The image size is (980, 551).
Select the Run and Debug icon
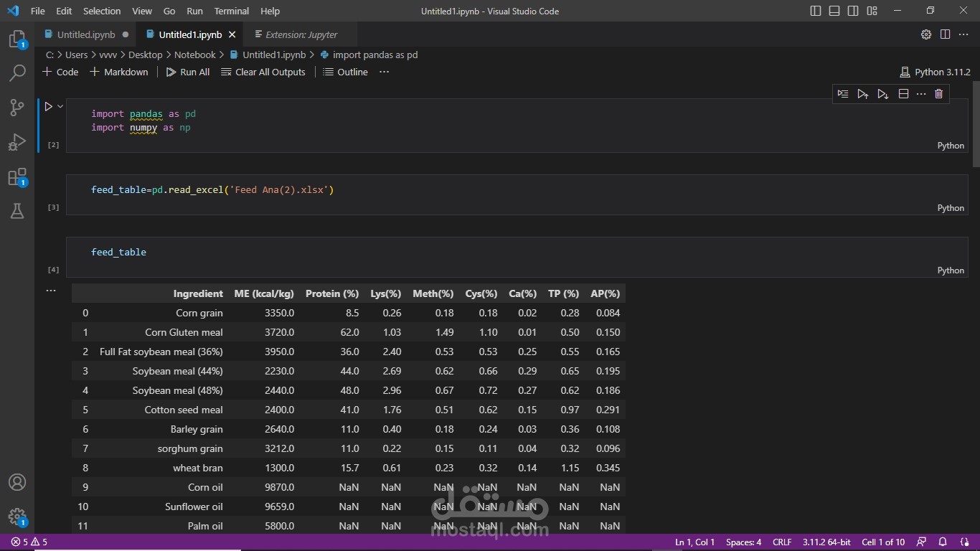tap(17, 141)
